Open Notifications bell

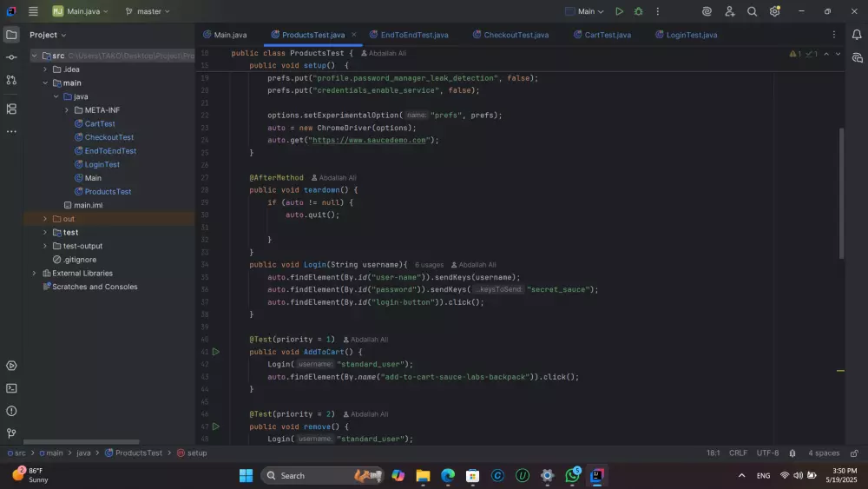point(857,35)
